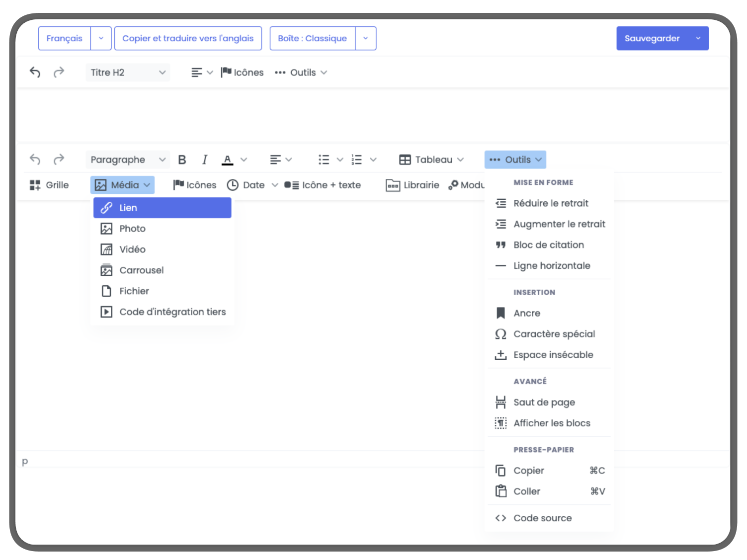Open the Librairie media library

[413, 185]
